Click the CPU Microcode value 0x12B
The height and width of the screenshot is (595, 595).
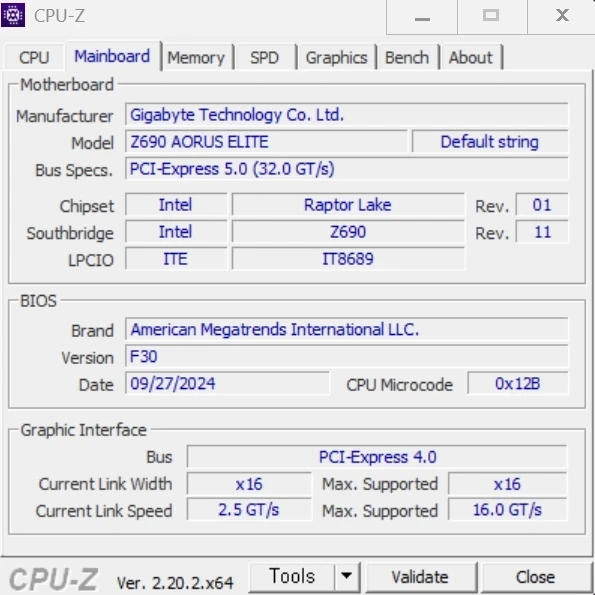click(x=518, y=384)
